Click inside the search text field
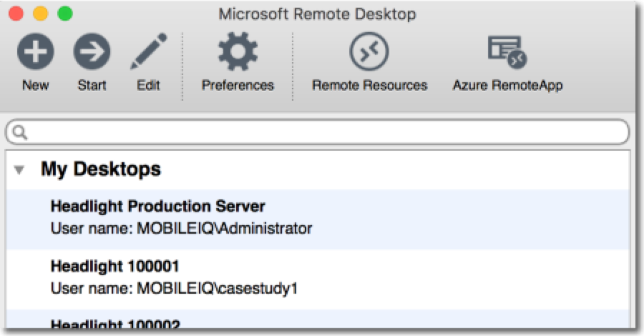This screenshot has height=336, width=644. (x=322, y=132)
